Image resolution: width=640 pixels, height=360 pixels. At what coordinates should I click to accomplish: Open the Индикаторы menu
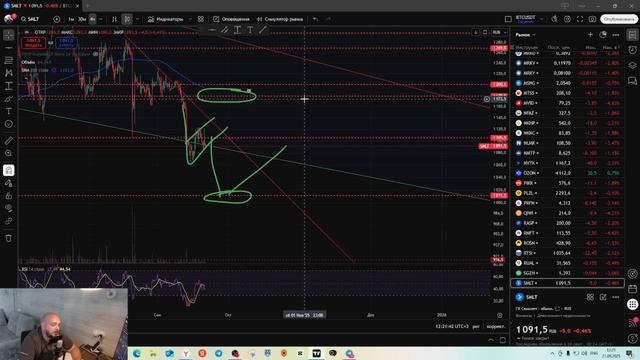[165, 19]
